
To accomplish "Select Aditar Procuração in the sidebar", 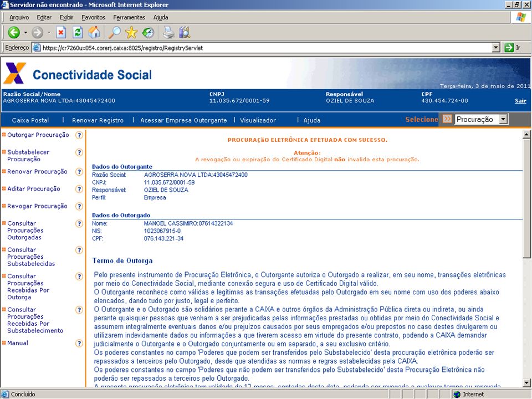I will coord(34,188).
